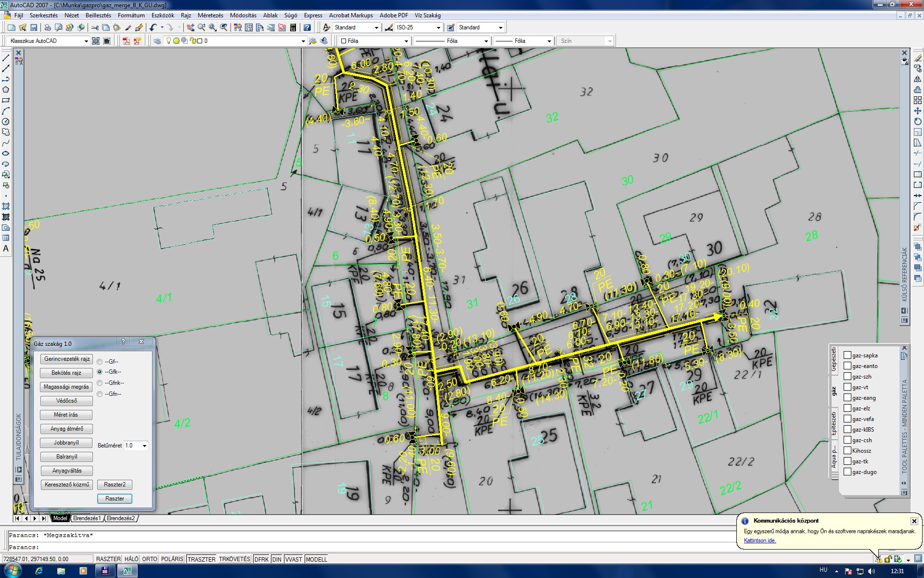Click the Kattintson ide link
This screenshot has height=578, width=924.
pos(760,540)
